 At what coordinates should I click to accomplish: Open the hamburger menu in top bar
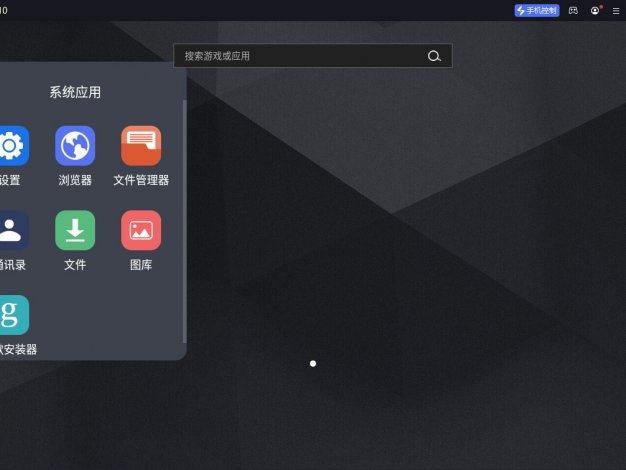click(616, 11)
